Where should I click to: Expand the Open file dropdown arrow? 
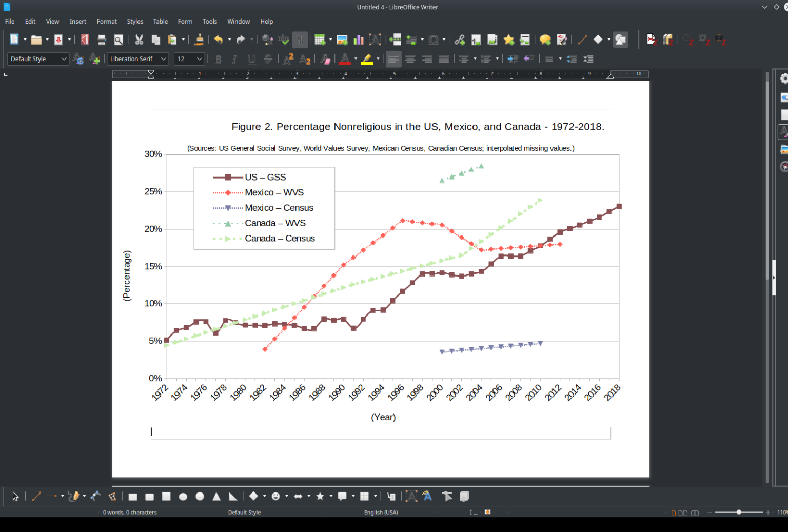tap(47, 40)
